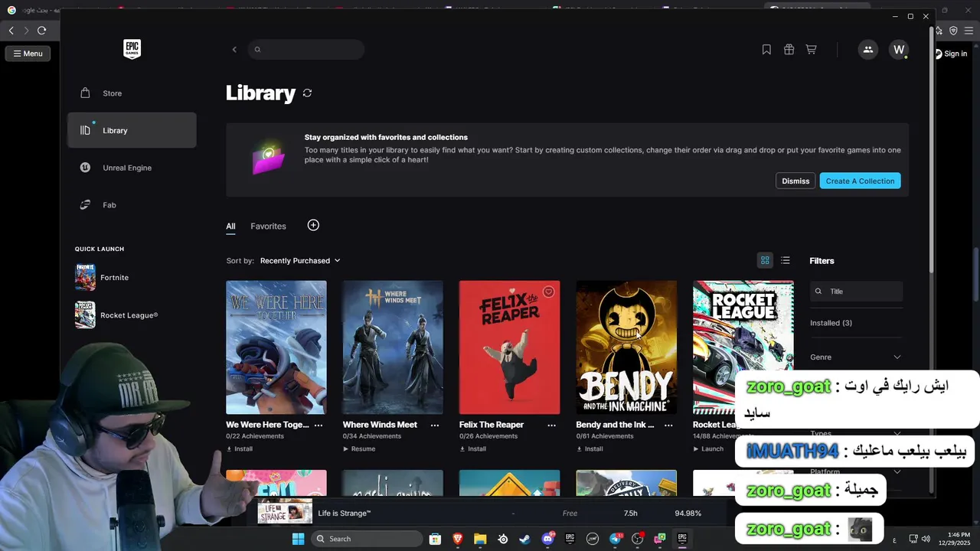Open Where Winds Meet cover thumbnail
Image resolution: width=980 pixels, height=551 pixels.
[x=393, y=347]
